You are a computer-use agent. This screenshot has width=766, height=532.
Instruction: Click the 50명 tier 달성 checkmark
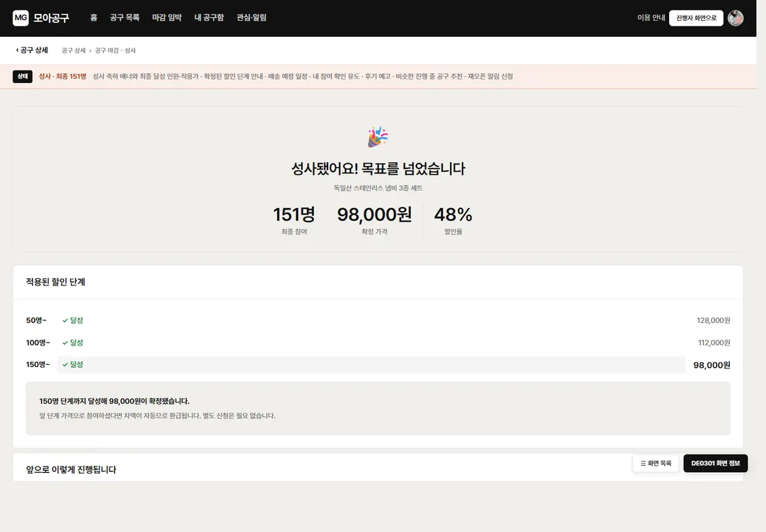click(x=65, y=320)
